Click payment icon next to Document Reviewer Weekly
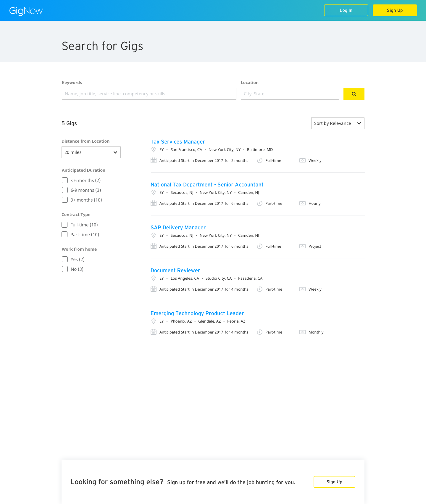The height and width of the screenshot is (504, 426). point(302,289)
